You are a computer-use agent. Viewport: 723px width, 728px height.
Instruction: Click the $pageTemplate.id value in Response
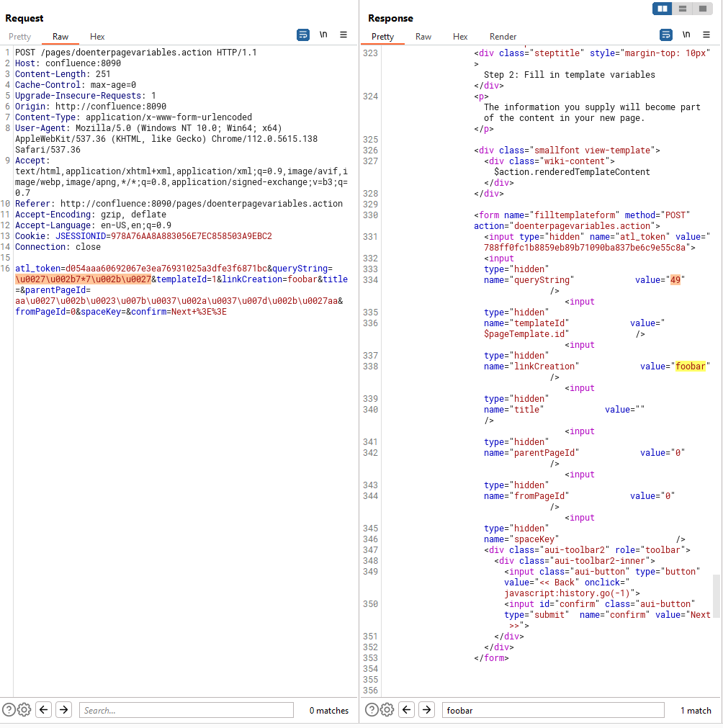(524, 334)
